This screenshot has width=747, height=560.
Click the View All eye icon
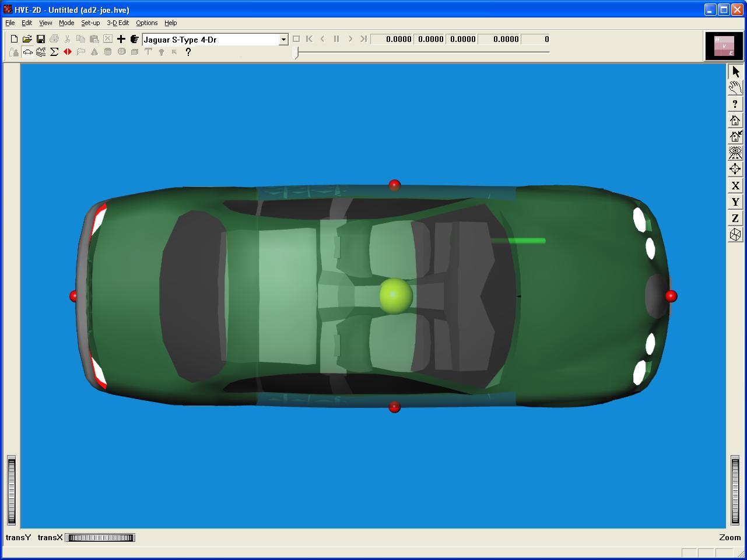coord(735,153)
